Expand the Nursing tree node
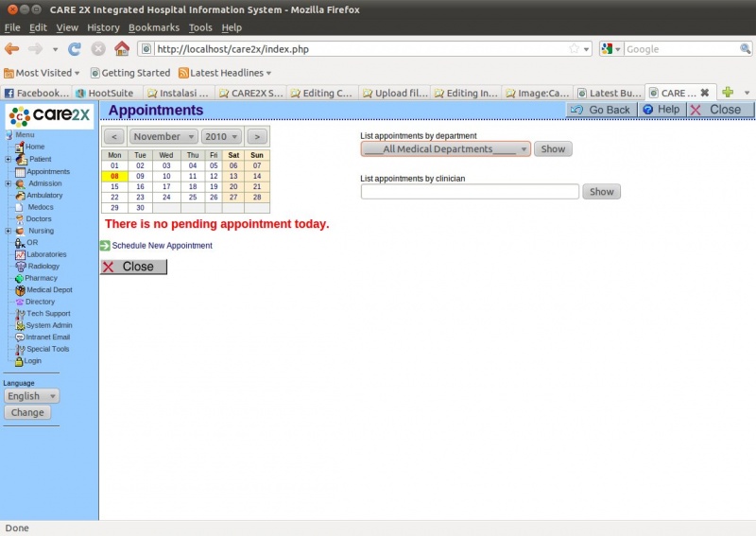This screenshot has height=536, width=756. (9, 231)
